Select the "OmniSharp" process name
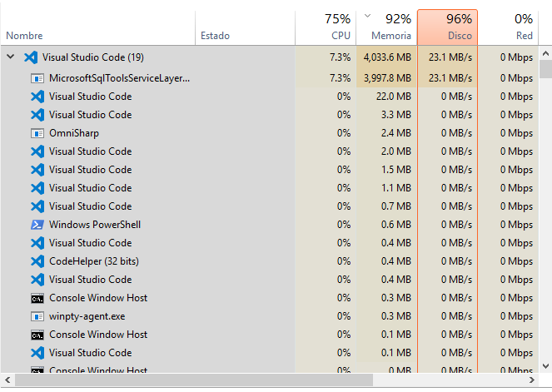Screen dimensions: 552x392 coord(74,133)
